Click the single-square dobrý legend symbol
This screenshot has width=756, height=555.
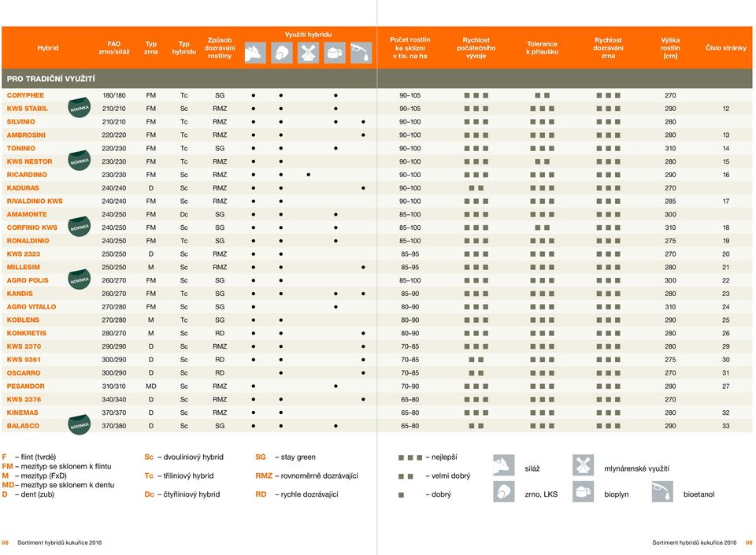coord(401,495)
